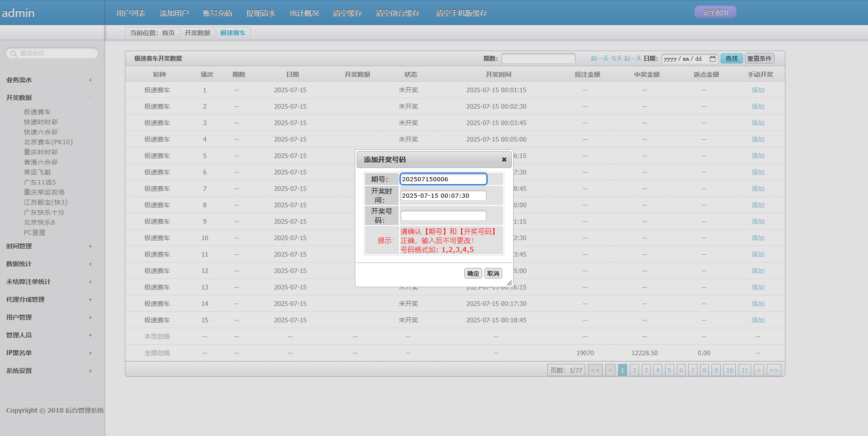The image size is (868, 436).
Task: Click the search magnifier icon in 查找会员 box
Action: coord(14,53)
